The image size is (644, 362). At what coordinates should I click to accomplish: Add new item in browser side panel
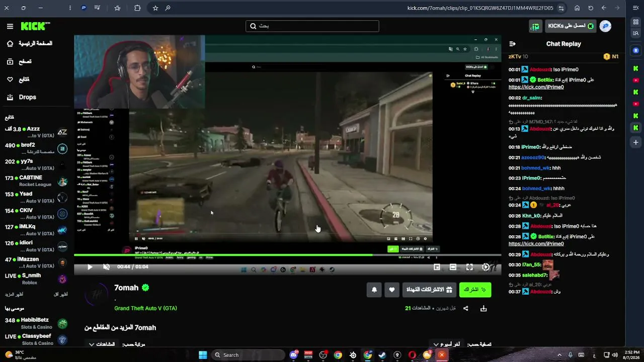click(636, 142)
